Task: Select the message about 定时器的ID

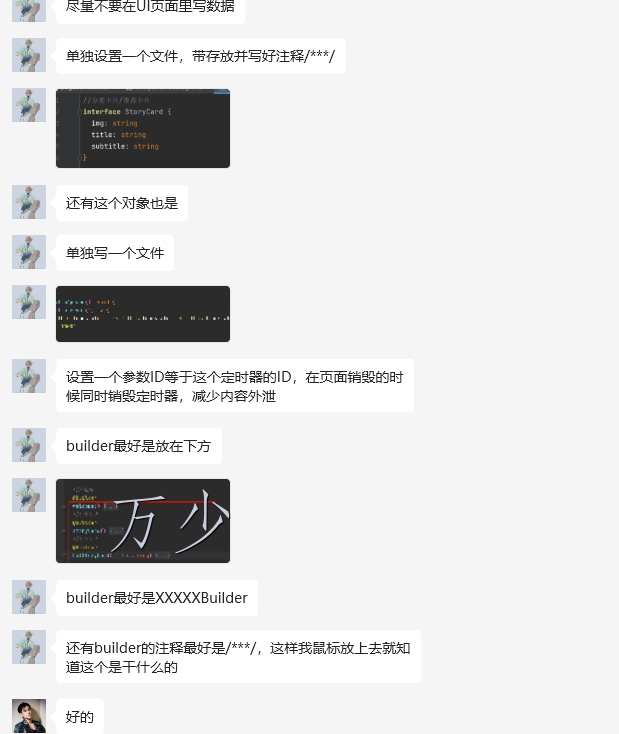Action: point(235,386)
